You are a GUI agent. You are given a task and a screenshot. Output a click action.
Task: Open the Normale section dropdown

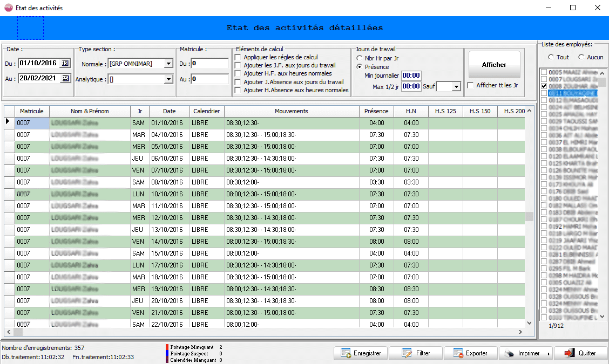pos(168,64)
